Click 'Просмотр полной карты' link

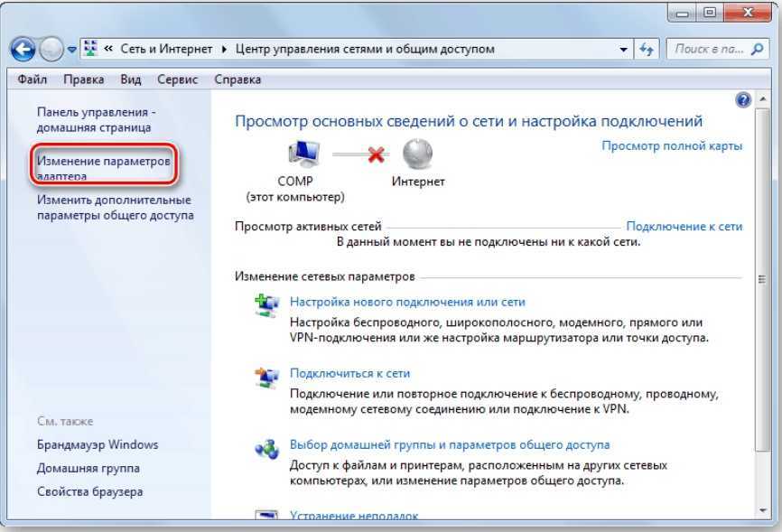[x=672, y=145]
